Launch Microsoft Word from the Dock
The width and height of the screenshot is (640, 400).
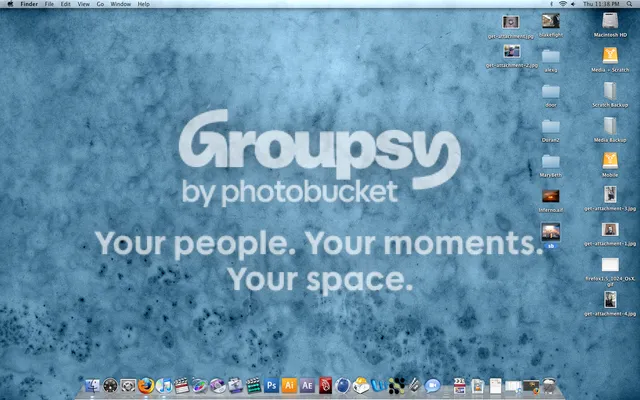click(x=379, y=385)
